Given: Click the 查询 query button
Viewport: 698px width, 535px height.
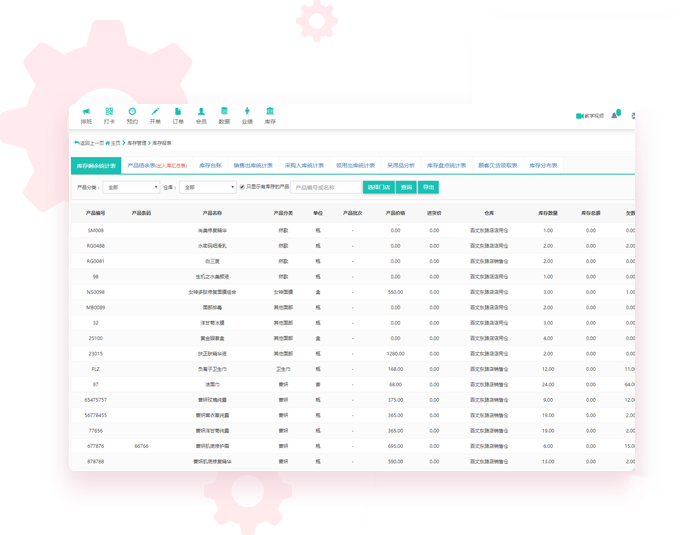Looking at the screenshot, I should tap(406, 187).
